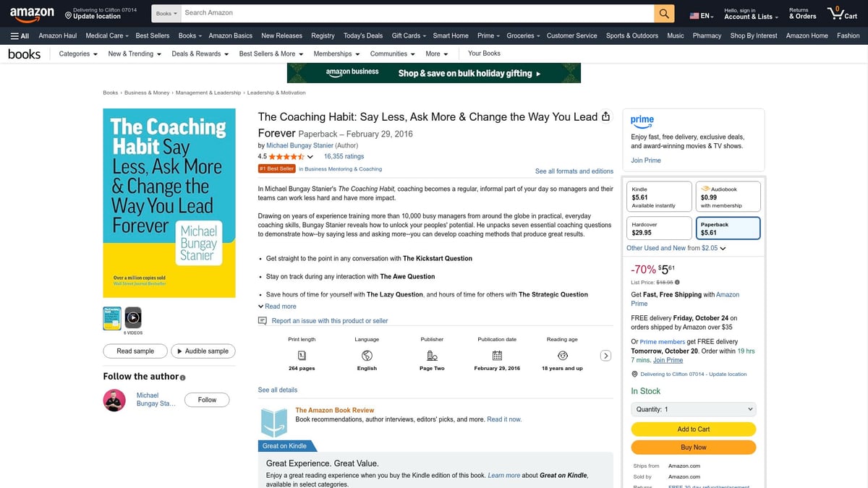868x488 pixels.
Task: Open the book video thumbnail
Action: click(x=132, y=317)
